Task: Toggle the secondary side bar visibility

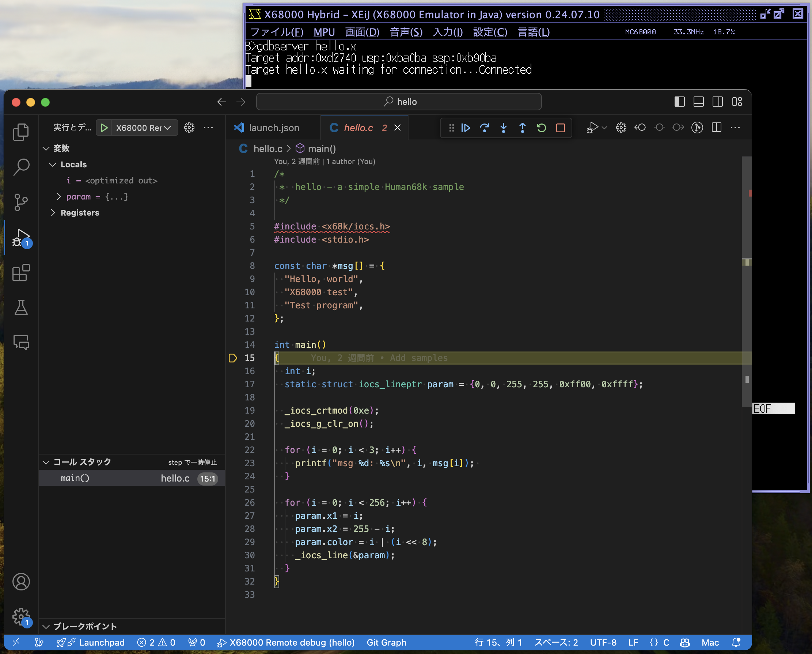Action: click(x=717, y=102)
